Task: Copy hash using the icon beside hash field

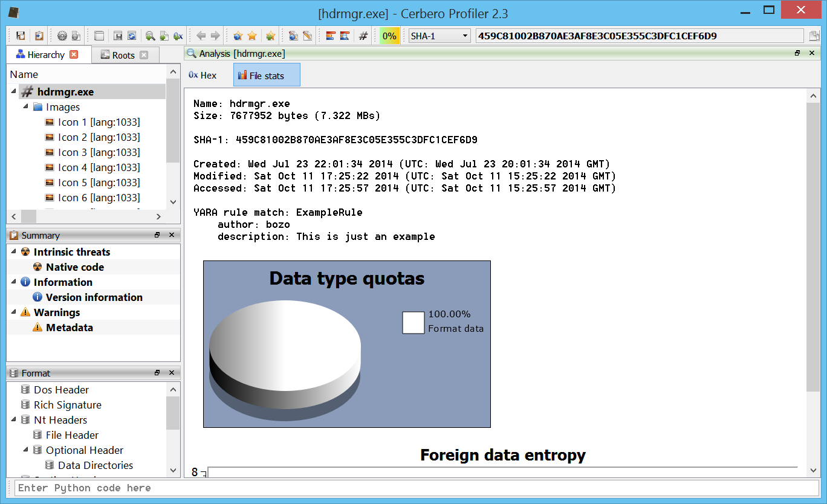Action: click(814, 36)
